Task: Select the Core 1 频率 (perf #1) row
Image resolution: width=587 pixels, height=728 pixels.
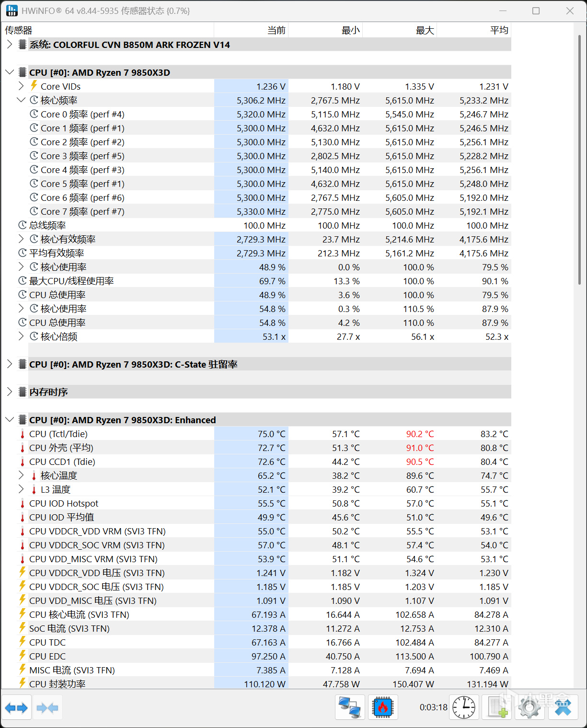Action: tap(256, 128)
